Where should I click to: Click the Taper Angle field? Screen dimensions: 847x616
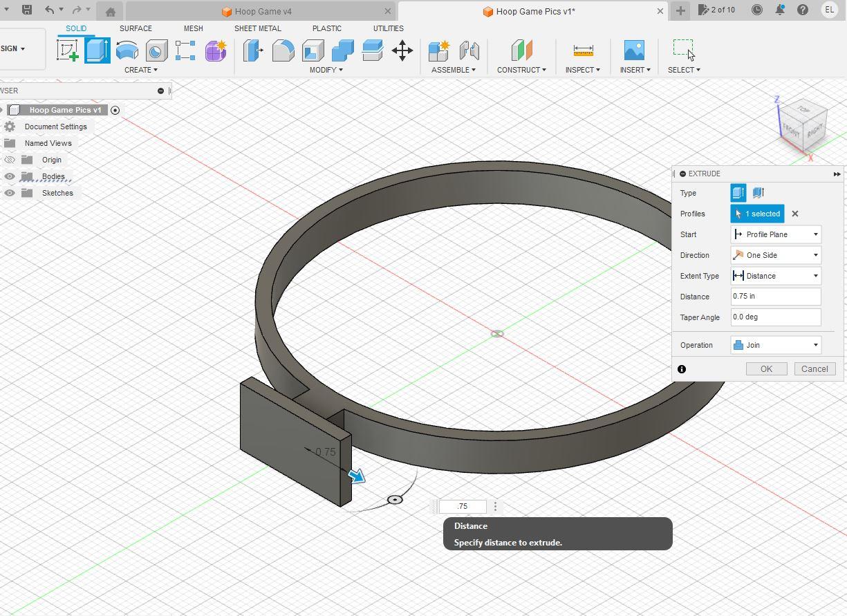(x=776, y=317)
